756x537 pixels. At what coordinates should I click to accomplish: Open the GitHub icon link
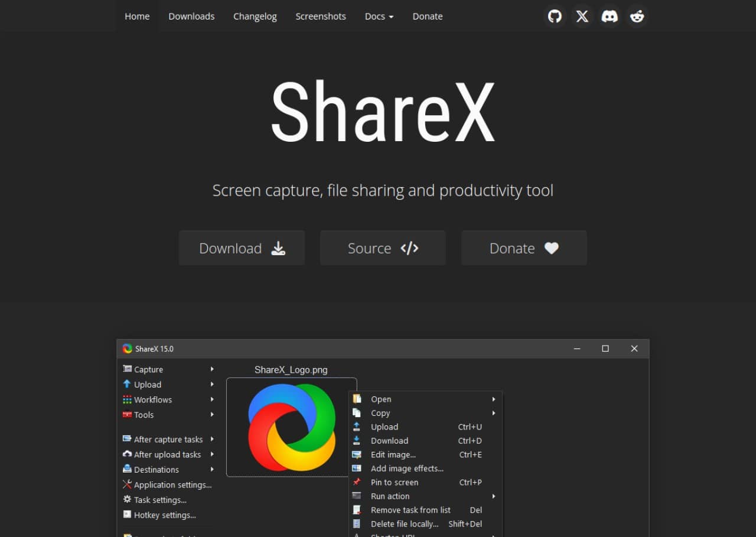tap(555, 16)
